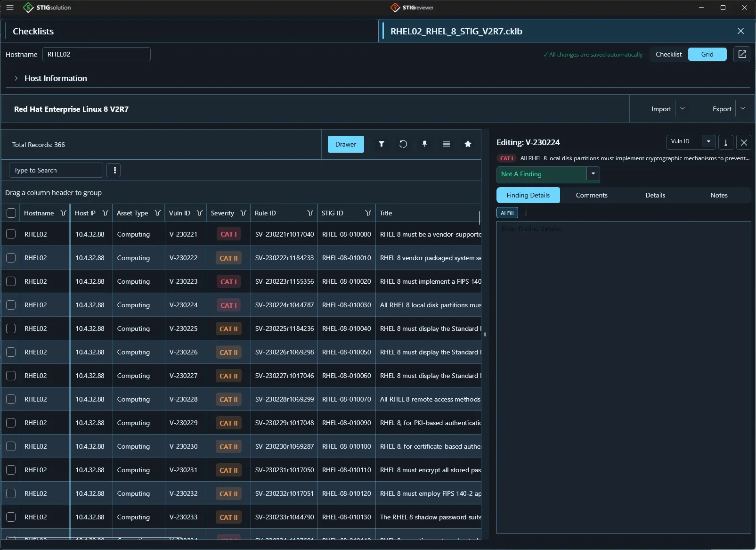Toggle the select-all header checkbox
756x550 pixels.
[11, 213]
